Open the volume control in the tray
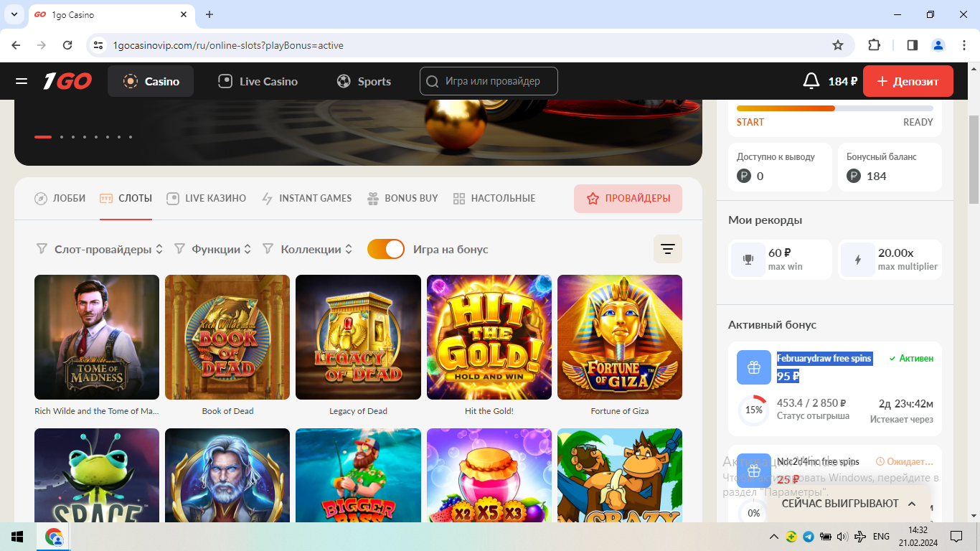The height and width of the screenshot is (551, 980). click(x=842, y=537)
